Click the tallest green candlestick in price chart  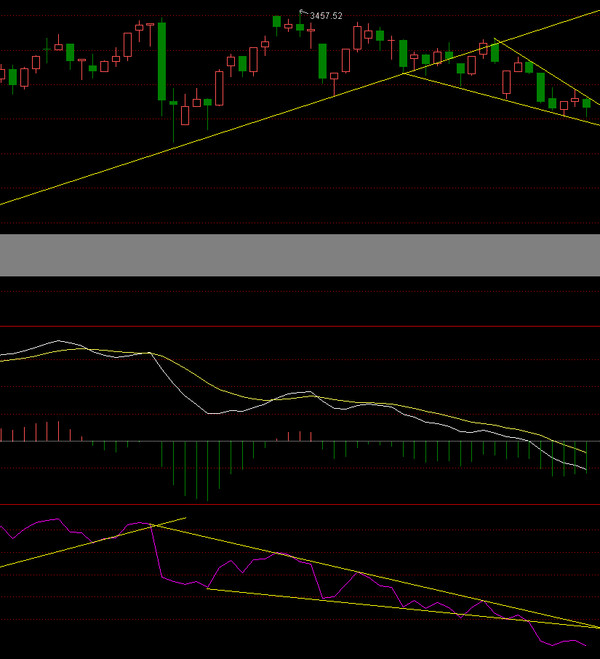[x=162, y=61]
